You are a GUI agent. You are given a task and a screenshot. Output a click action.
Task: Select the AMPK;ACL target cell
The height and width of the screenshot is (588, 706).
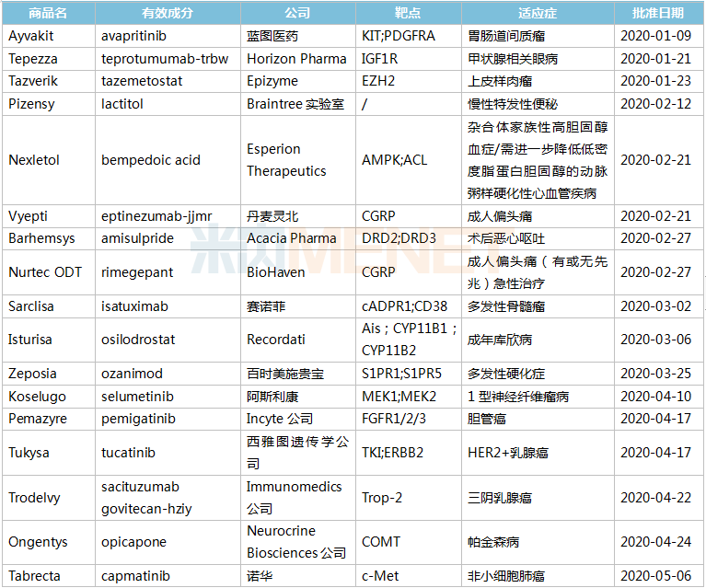[408, 160]
